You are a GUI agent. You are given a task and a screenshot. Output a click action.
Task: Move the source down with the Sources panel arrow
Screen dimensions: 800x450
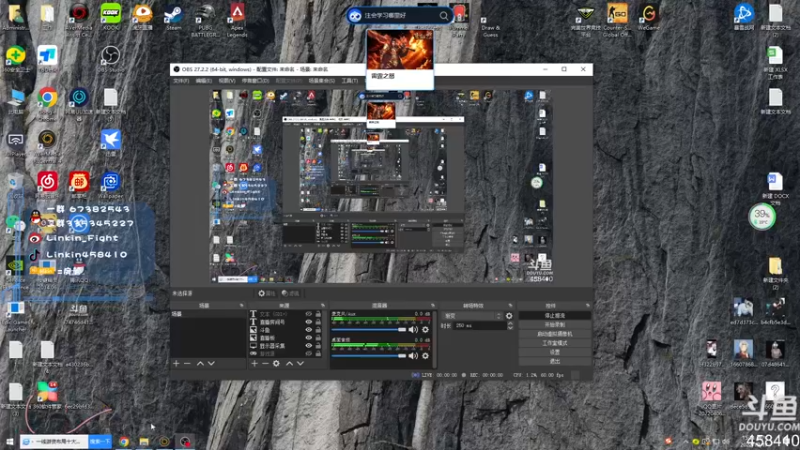[301, 363]
